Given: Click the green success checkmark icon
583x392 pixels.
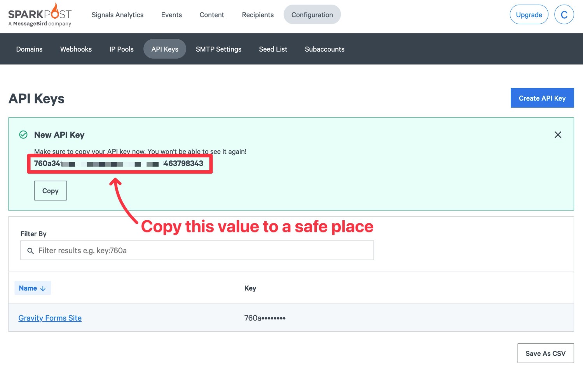Looking at the screenshot, I should point(23,135).
